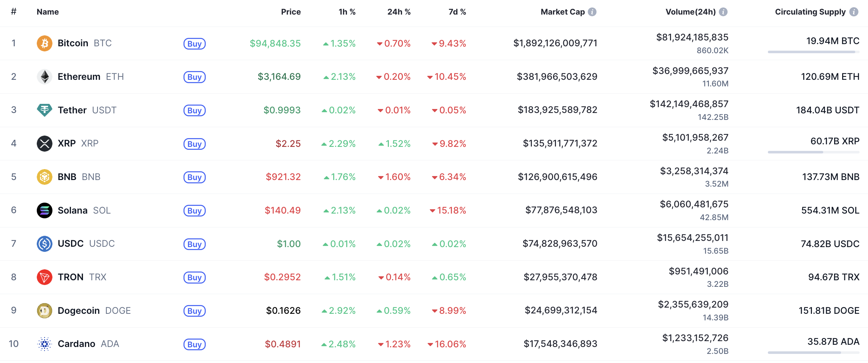The height and width of the screenshot is (363, 868).
Task: Sort by the 7d % column header
Action: pos(457,12)
